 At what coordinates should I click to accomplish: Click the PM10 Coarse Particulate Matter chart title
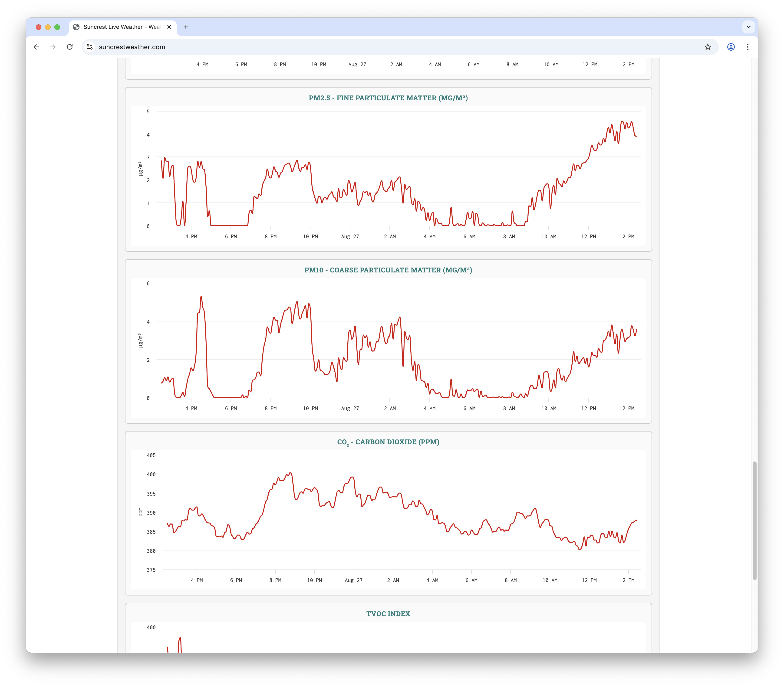[388, 270]
